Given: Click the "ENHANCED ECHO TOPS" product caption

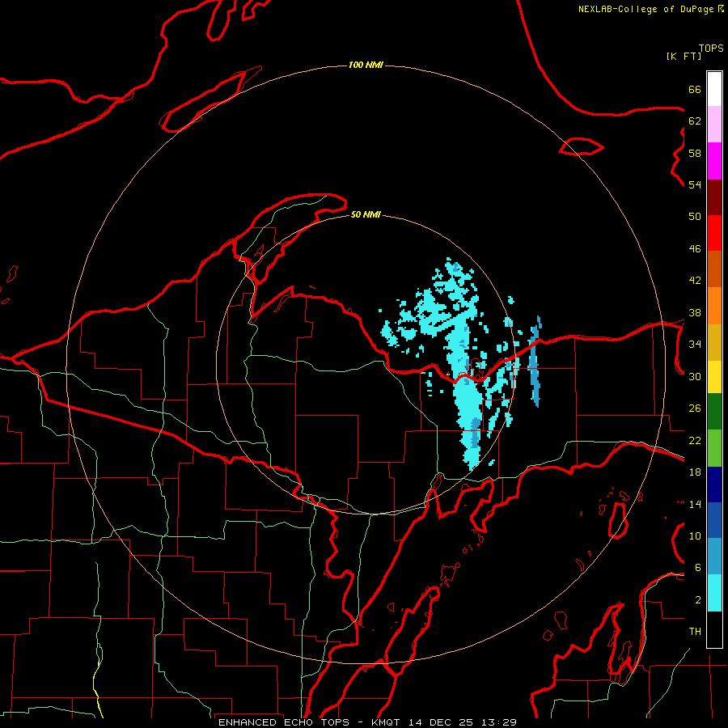Looking at the screenshot, I should coord(284,722).
